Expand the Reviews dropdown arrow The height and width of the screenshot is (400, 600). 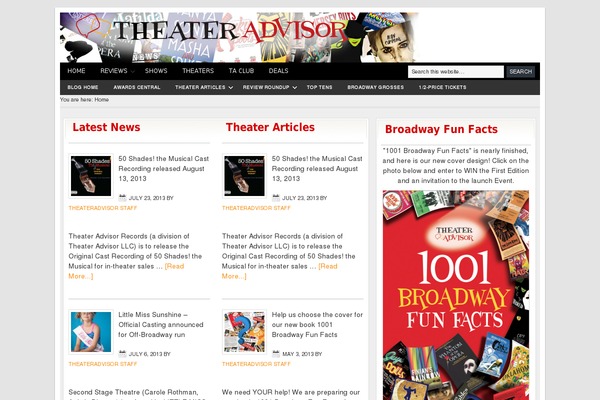coord(132,71)
